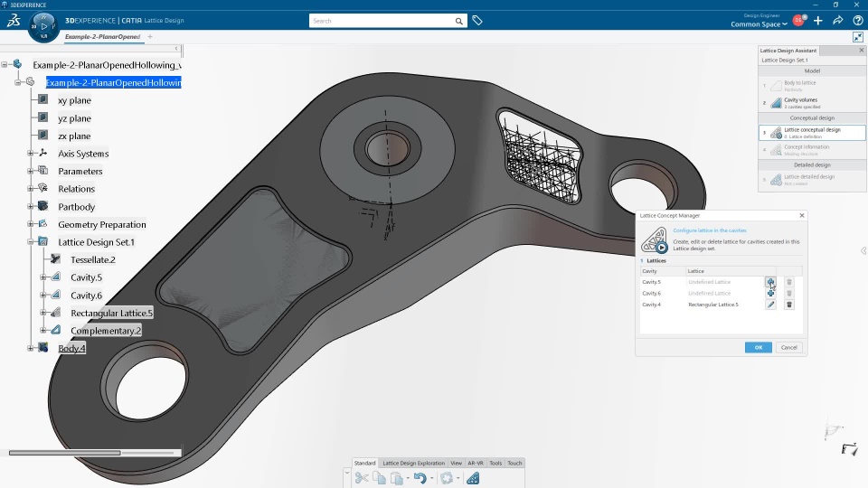
Task: Click the search magnifier icon
Action: [459, 21]
